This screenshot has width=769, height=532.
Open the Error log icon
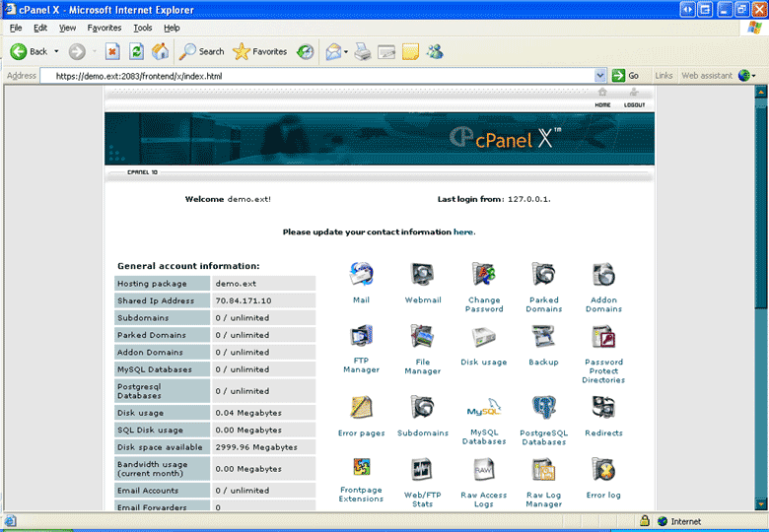pyautogui.click(x=603, y=470)
